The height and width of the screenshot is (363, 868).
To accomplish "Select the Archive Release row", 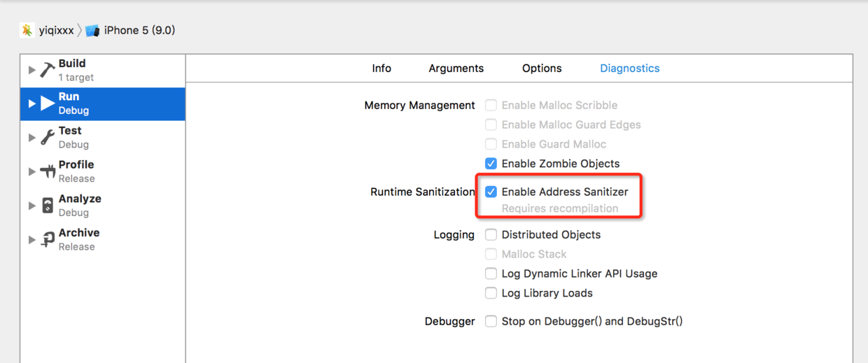I will pos(103,240).
